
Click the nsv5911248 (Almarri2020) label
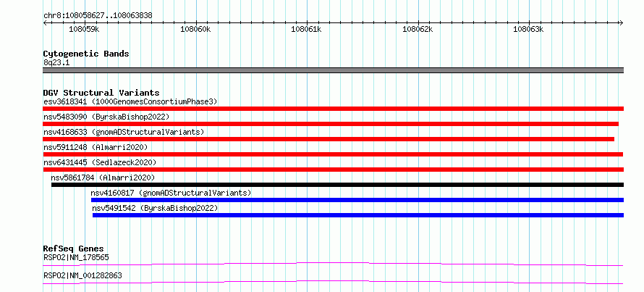96,147
